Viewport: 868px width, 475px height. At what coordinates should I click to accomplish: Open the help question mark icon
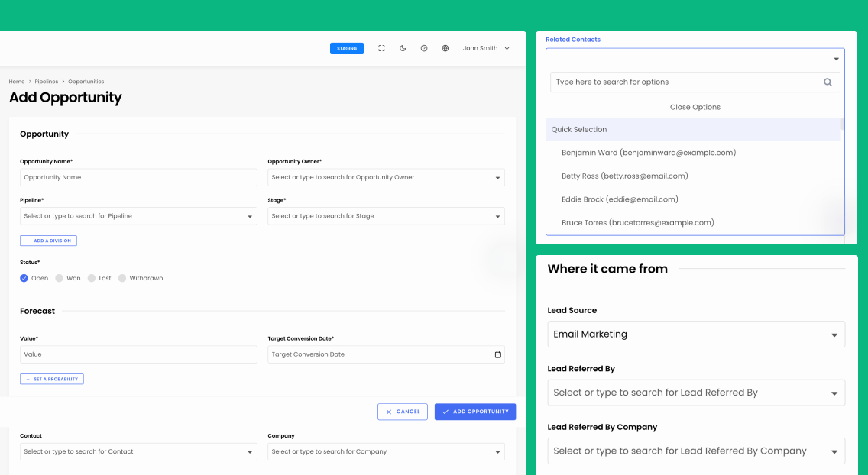pos(424,49)
